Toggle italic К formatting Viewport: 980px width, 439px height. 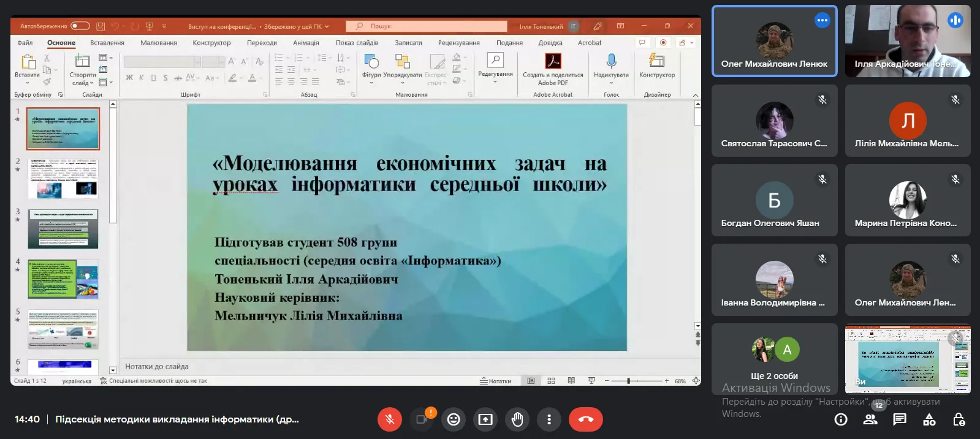tap(142, 78)
